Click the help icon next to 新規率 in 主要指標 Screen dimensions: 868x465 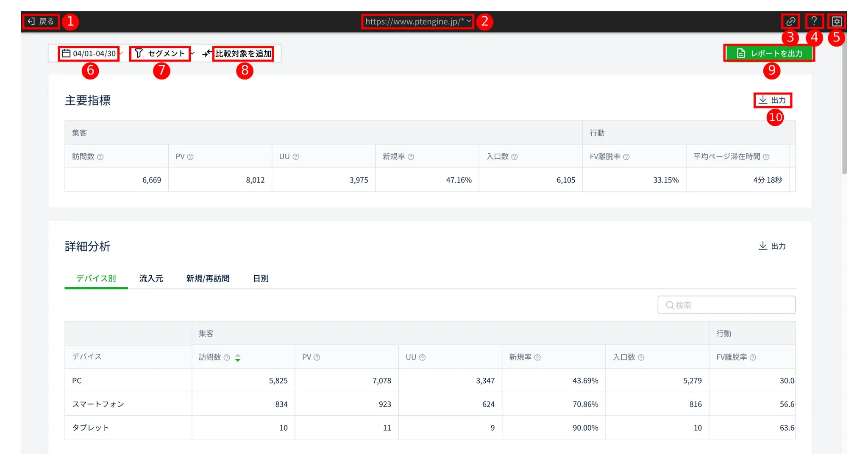(411, 157)
